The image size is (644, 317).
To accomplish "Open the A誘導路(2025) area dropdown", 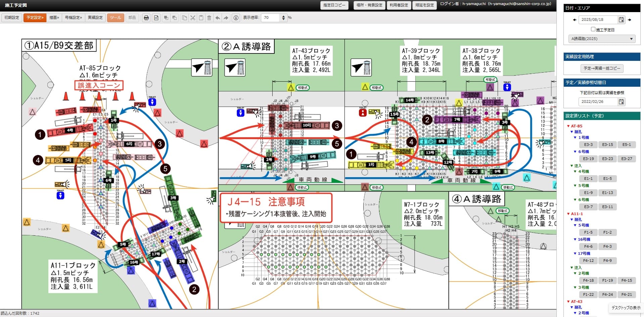I will [x=601, y=39].
